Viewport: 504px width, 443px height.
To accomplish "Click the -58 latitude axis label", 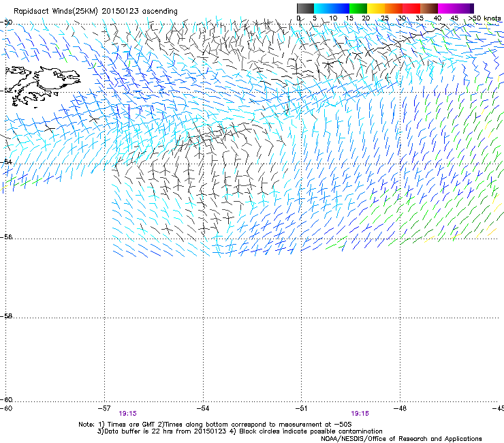I will coord(6,316).
